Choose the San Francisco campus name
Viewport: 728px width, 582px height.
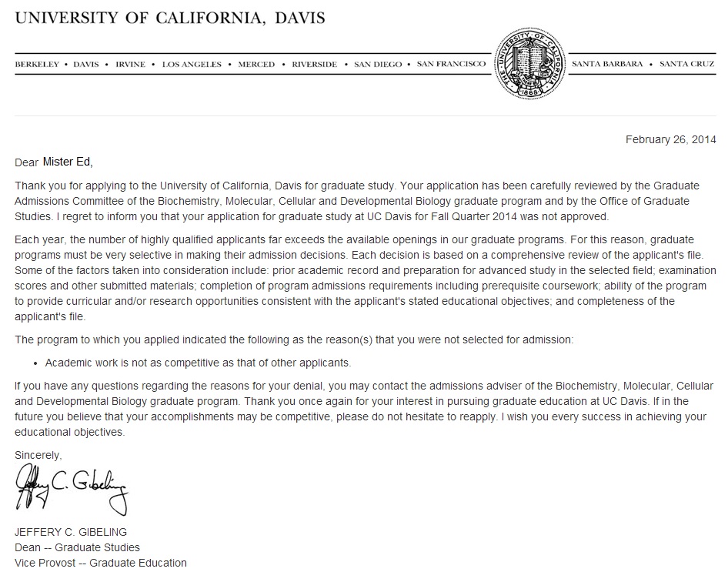[451, 65]
